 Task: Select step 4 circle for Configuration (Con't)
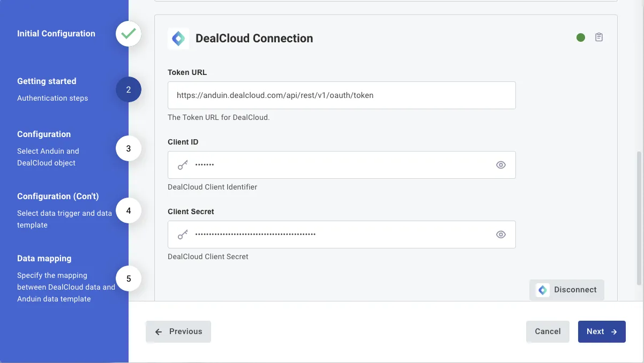pyautogui.click(x=129, y=211)
